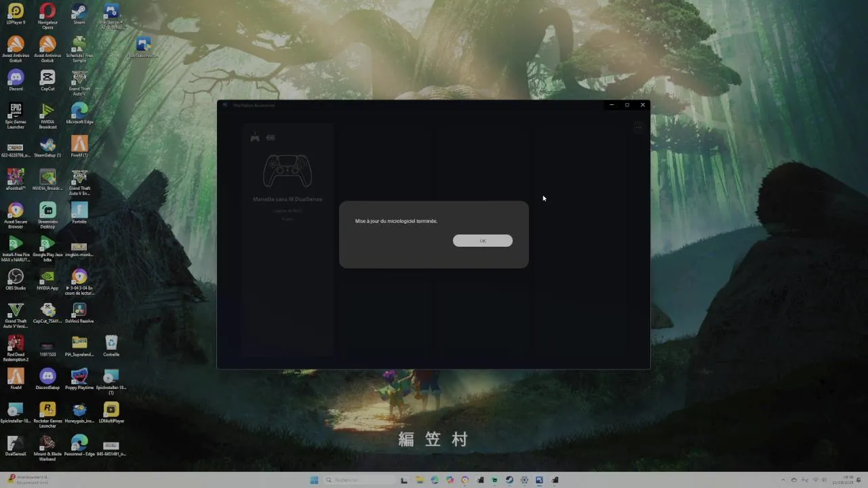Open Schedule I Free Sample shortcut
The height and width of the screenshot is (488, 868).
point(79,49)
